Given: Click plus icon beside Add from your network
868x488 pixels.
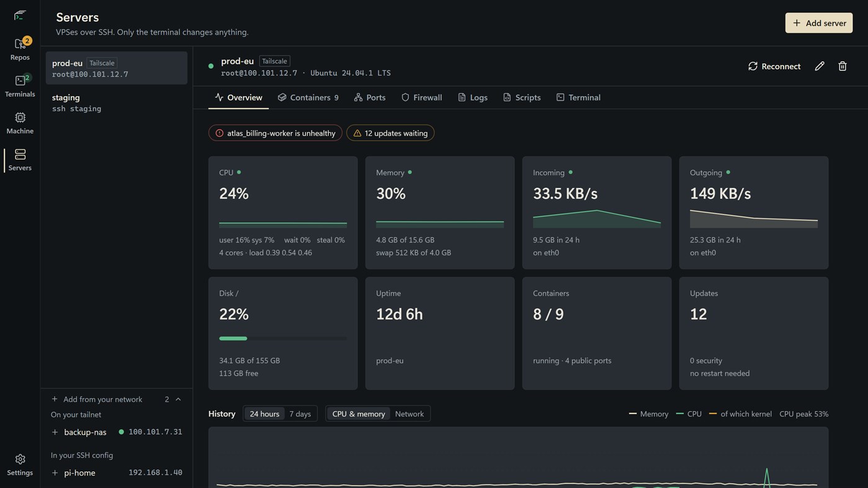Looking at the screenshot, I should [x=55, y=399].
